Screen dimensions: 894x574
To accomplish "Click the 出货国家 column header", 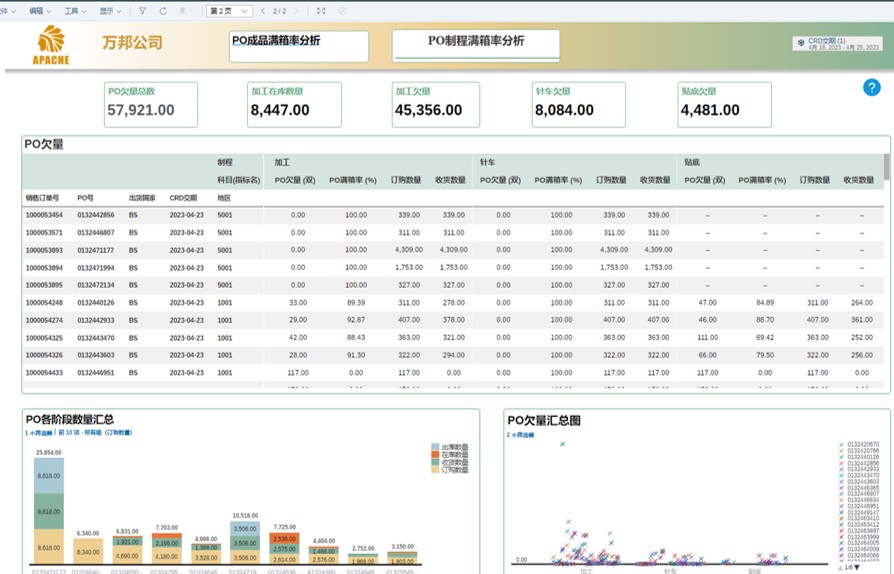I will (142, 198).
